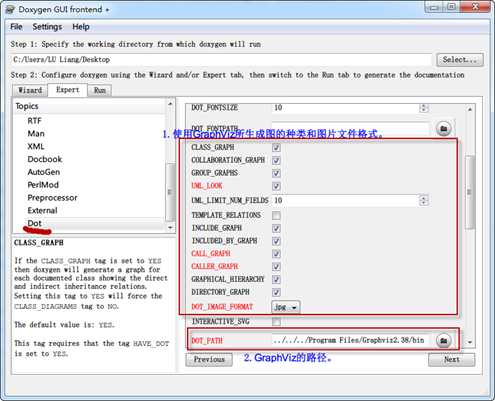The width and height of the screenshot is (495, 401).
Task: Click the Topics list header
Action: [89, 106]
